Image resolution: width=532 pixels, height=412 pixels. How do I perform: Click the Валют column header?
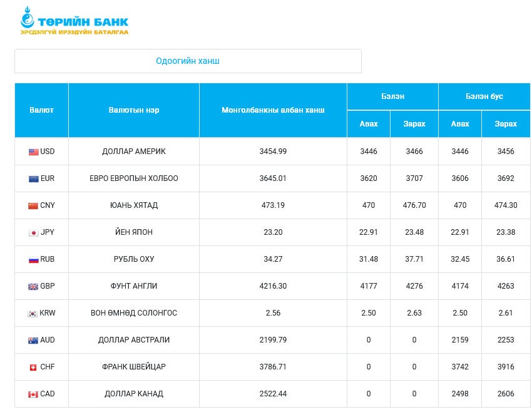pyautogui.click(x=41, y=110)
